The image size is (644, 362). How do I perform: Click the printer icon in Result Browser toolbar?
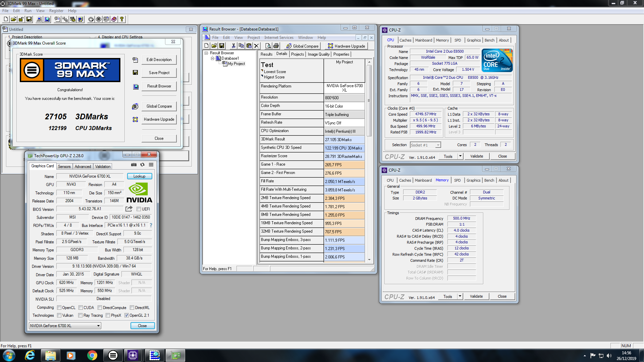click(x=276, y=46)
